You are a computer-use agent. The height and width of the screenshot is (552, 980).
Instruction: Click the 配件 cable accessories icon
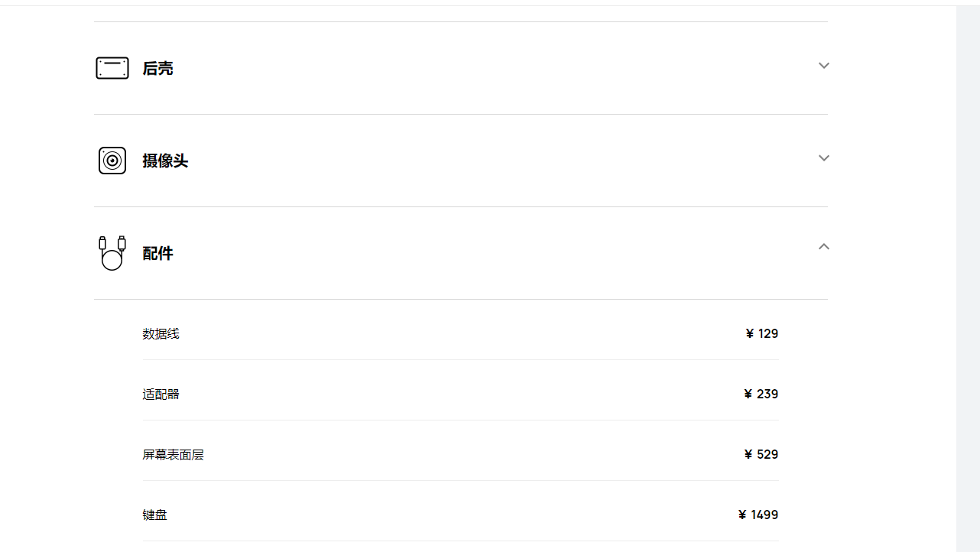pyautogui.click(x=112, y=253)
